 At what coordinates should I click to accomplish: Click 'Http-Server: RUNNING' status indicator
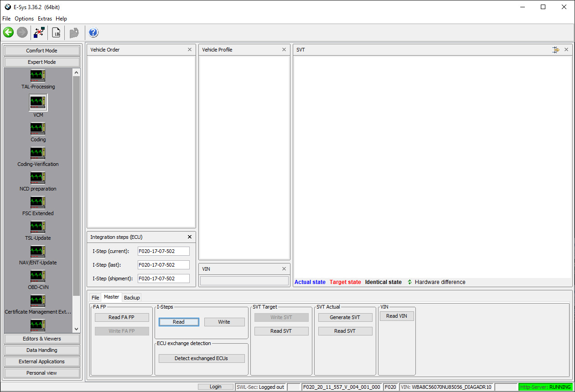click(x=545, y=387)
